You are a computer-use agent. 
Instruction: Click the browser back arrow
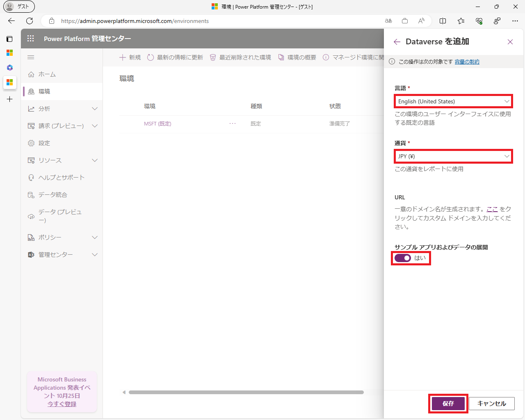11,21
